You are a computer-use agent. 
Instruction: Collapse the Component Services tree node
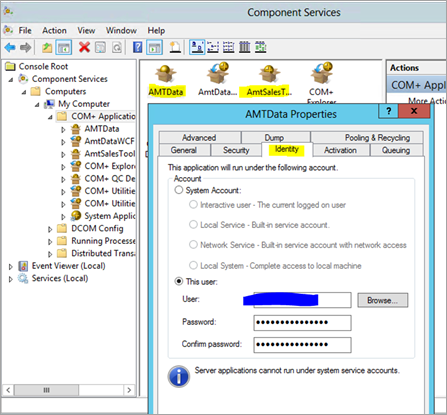[11, 80]
